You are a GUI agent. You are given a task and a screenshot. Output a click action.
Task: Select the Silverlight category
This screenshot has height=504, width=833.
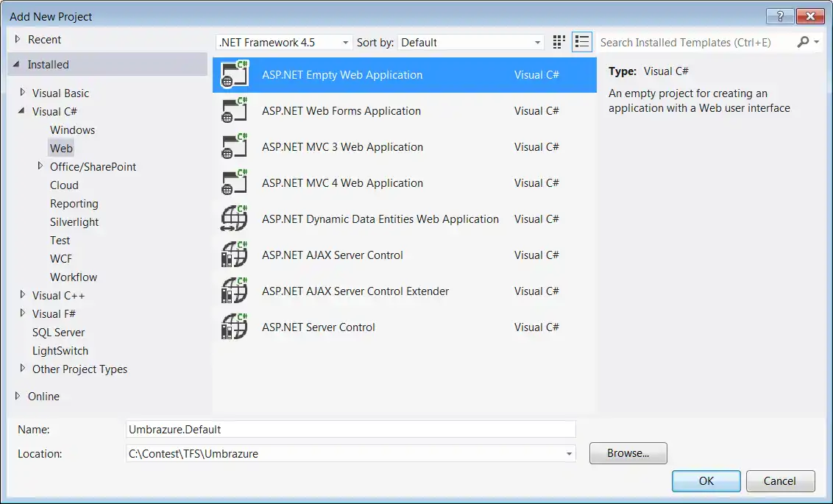(x=74, y=222)
